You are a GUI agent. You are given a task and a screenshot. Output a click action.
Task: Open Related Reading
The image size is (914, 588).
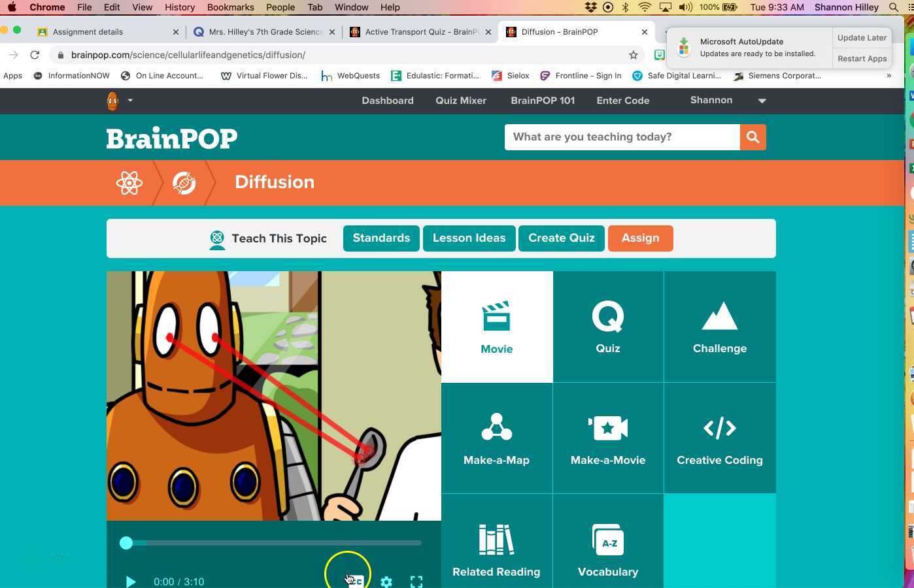(x=496, y=549)
